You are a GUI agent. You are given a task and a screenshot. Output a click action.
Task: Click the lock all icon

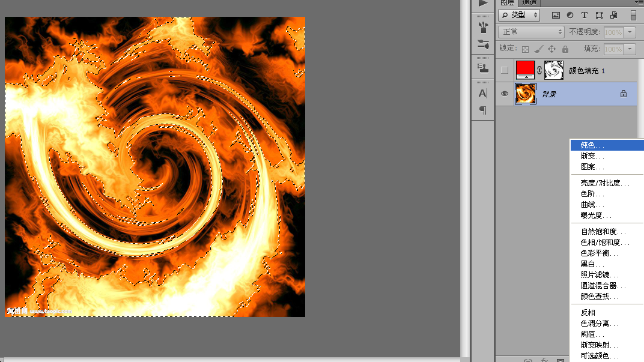(565, 49)
